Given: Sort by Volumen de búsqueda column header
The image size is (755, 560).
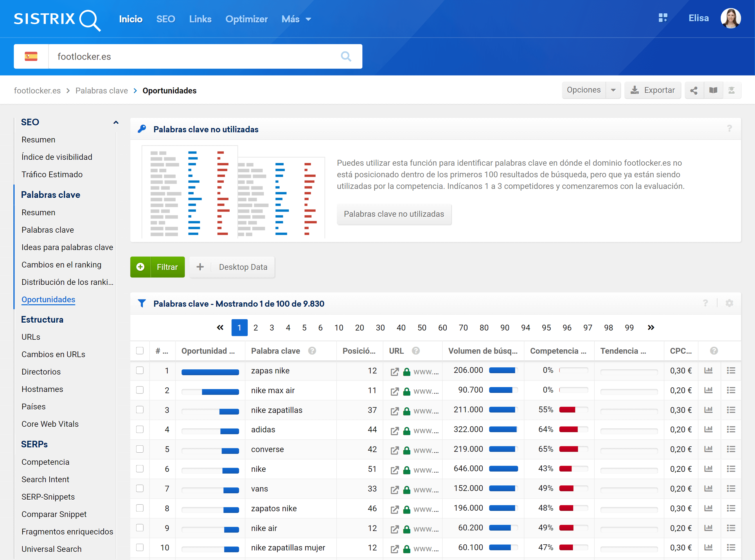Looking at the screenshot, I should click(x=483, y=351).
